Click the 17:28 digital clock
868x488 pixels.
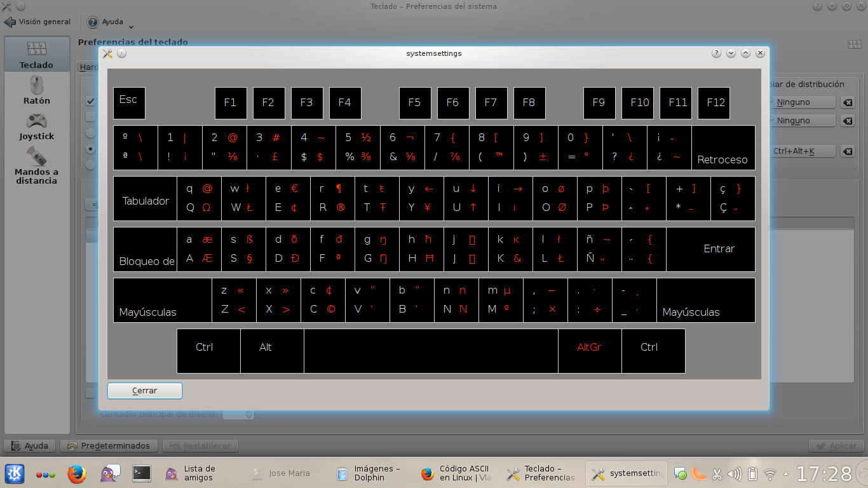825,473
